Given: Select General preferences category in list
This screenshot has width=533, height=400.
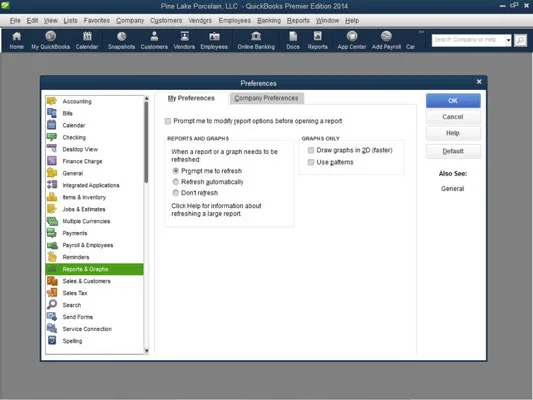Looking at the screenshot, I should click(94, 173).
